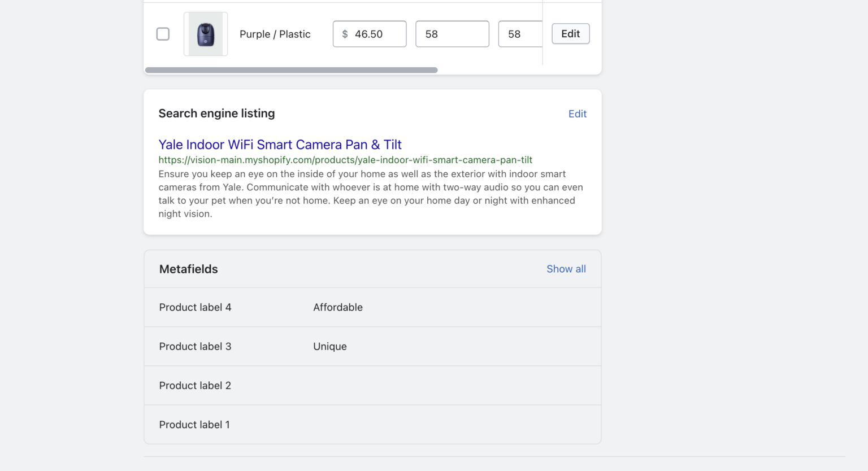Screen dimensions: 868x471
Task: Click the horizontal scrollbar under the variant row
Action: click(290, 70)
